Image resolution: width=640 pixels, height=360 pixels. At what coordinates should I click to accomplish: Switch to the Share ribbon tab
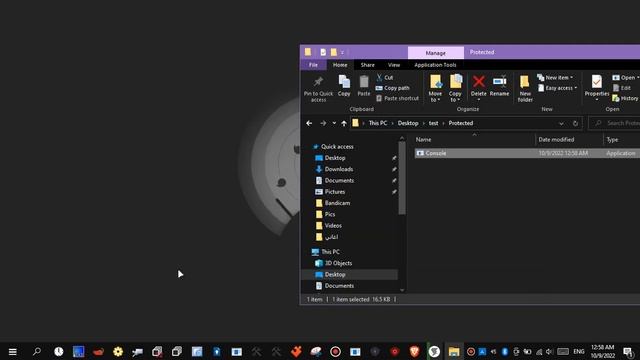tap(367, 65)
